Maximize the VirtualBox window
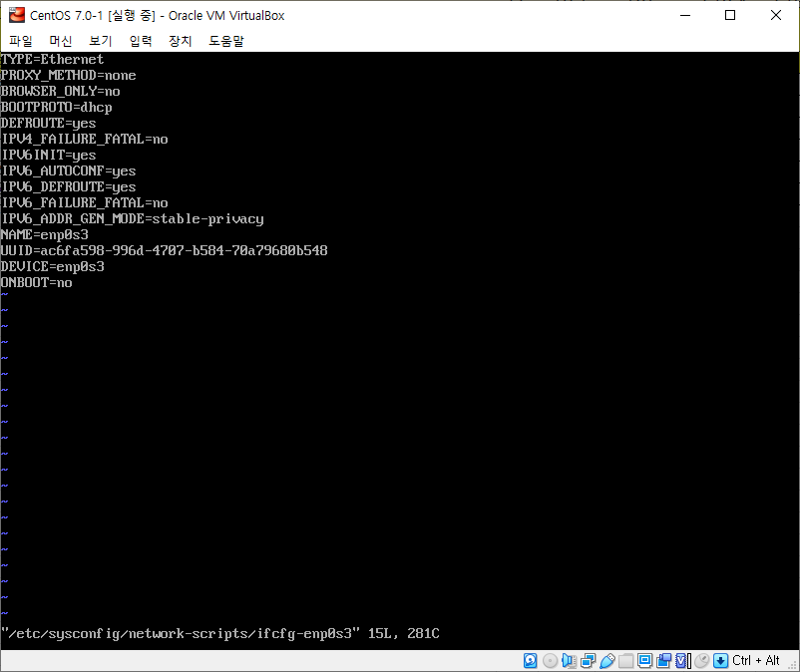The width and height of the screenshot is (800, 672). pos(730,15)
